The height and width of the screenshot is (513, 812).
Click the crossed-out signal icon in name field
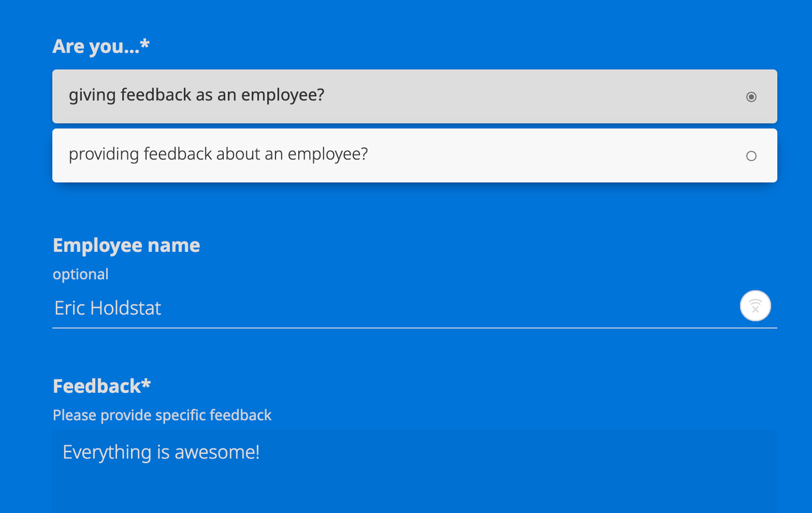coord(755,306)
